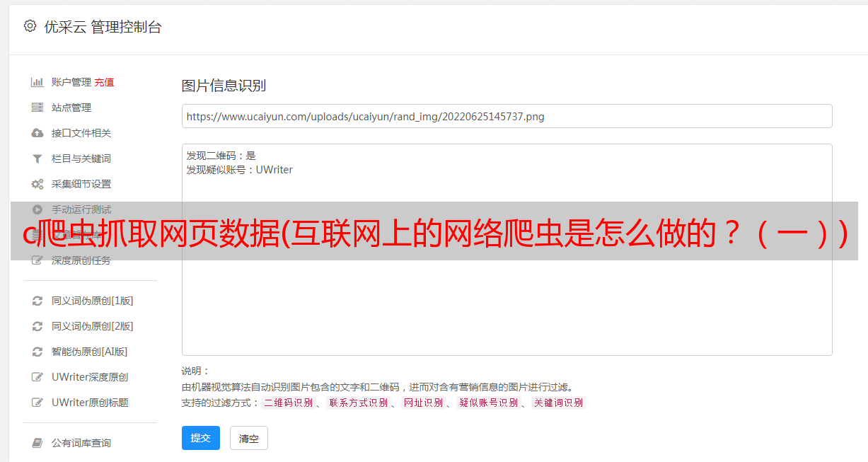This screenshot has height=462, width=868.
Task: Click the refresh icon for 同义词伪原创[1版]
Action: 37,301
